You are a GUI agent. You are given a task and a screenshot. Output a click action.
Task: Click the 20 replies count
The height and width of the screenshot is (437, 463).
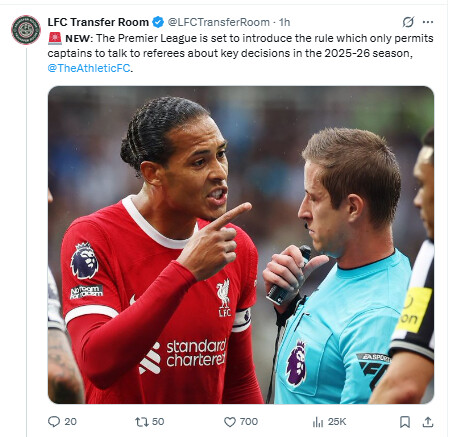[70, 422]
